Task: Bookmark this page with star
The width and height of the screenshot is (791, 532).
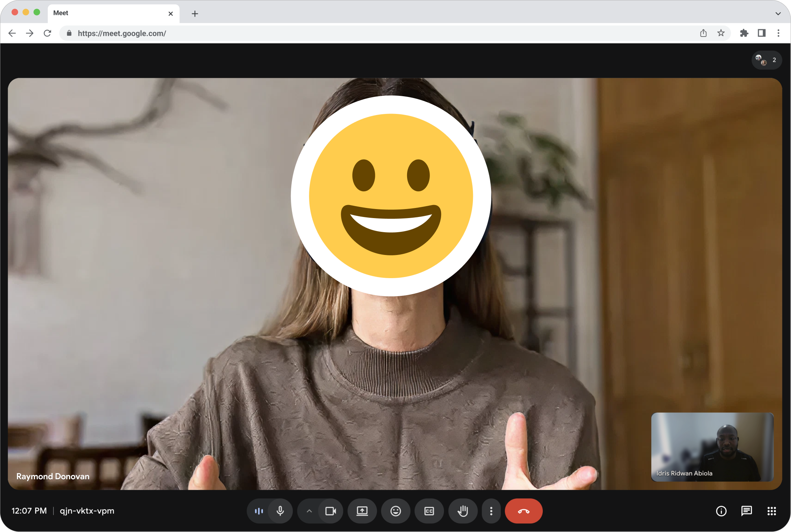Action: coord(721,33)
